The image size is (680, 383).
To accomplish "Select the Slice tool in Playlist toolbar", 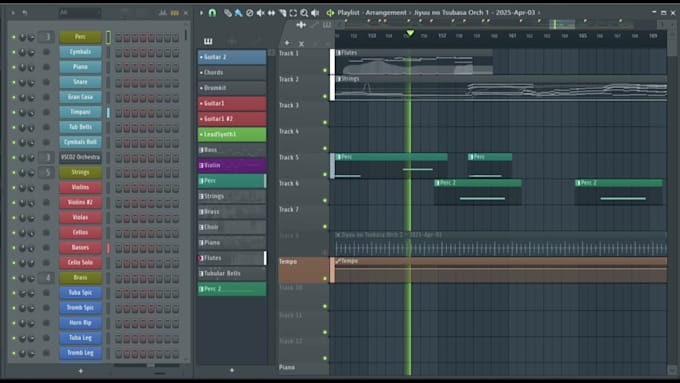I will point(282,13).
